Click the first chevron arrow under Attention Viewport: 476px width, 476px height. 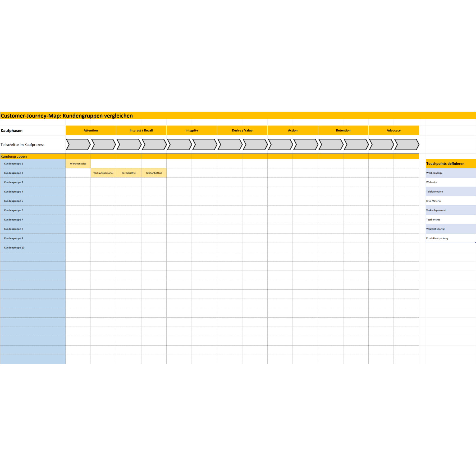[78, 145]
